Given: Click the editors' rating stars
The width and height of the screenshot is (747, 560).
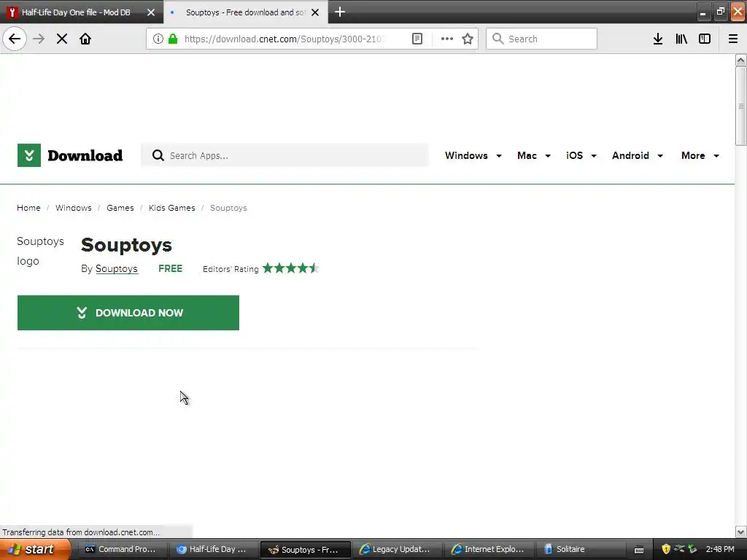Looking at the screenshot, I should [x=290, y=268].
